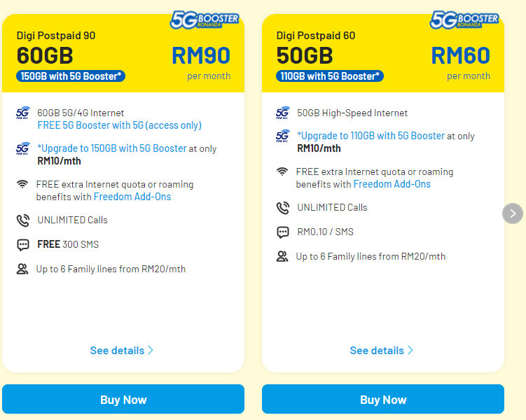The width and height of the screenshot is (526, 420).
Task: Expand See details for Digi Postpaid 60
Action: coord(382,350)
